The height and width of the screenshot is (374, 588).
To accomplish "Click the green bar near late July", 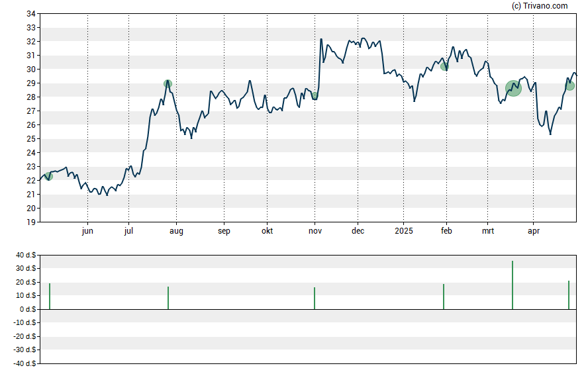I will 168,298.
